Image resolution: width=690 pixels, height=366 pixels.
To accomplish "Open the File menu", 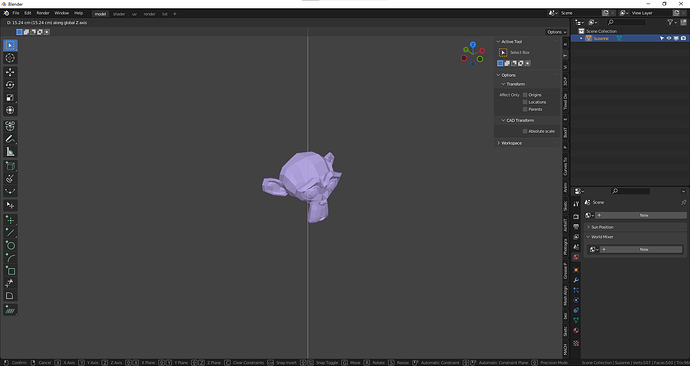I will coord(16,13).
